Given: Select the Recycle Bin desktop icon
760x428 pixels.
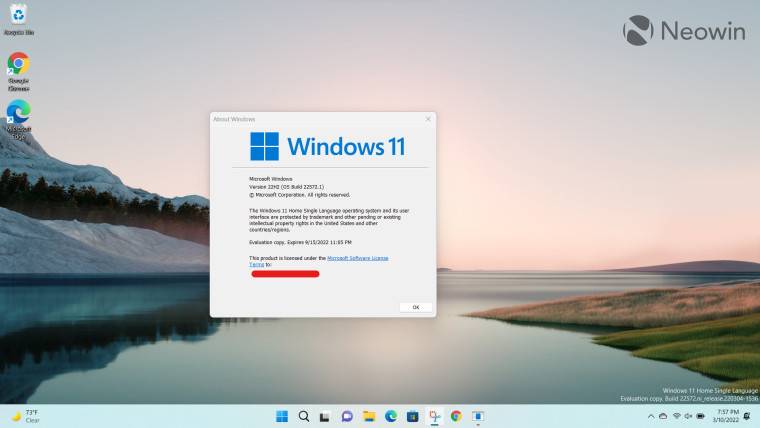Looking at the screenshot, I should (x=18, y=20).
